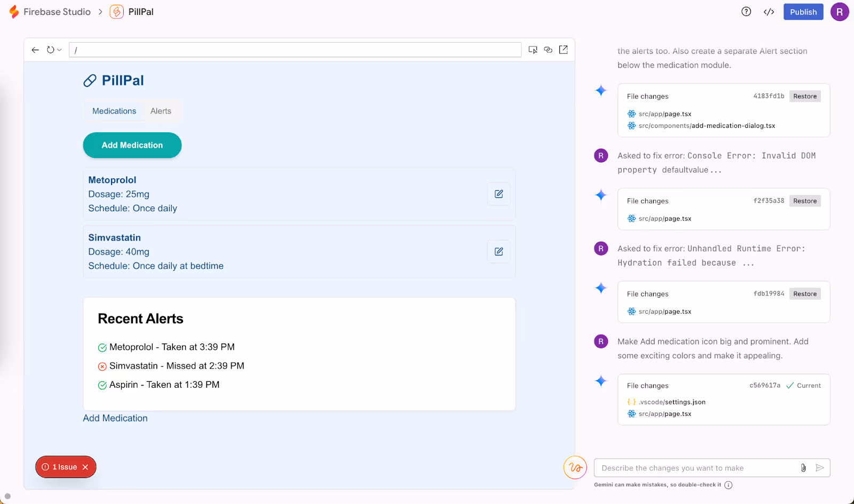The height and width of the screenshot is (504, 854).
Task: Focus the preview URL address field
Action: point(295,50)
